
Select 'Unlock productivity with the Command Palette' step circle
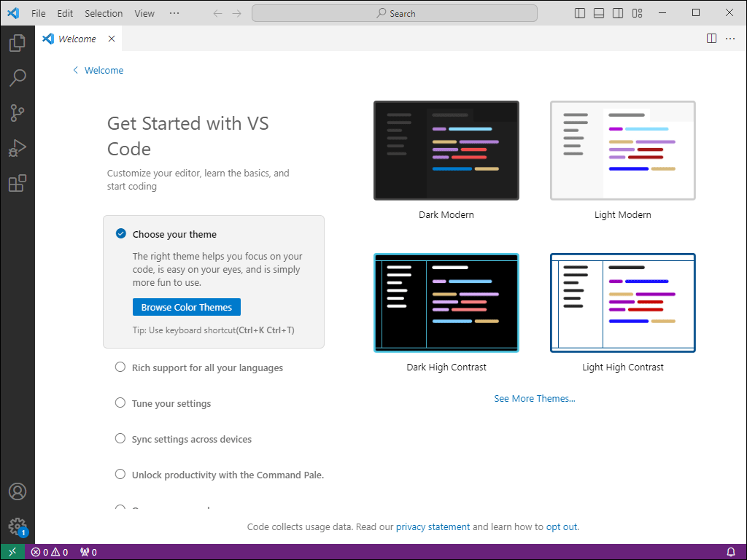coord(120,474)
